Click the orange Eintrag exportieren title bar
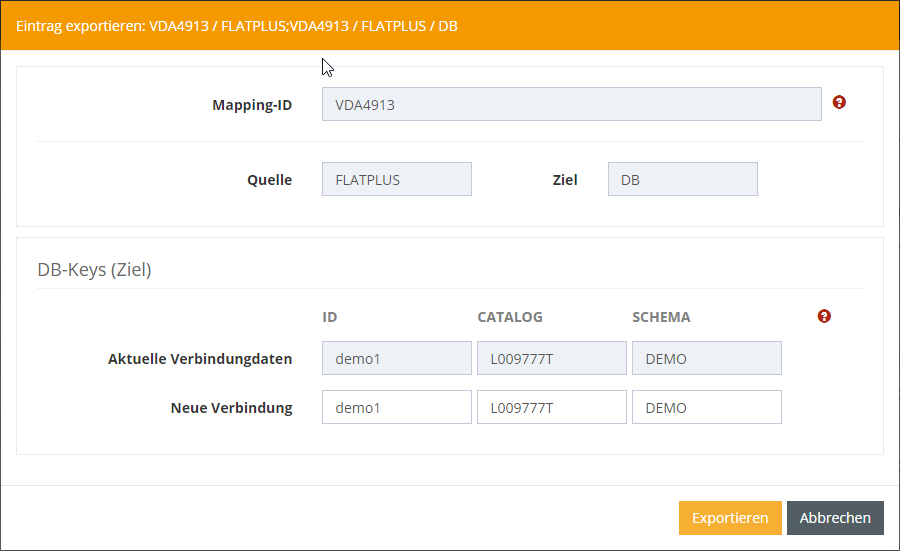The height and width of the screenshot is (551, 900). (x=450, y=25)
